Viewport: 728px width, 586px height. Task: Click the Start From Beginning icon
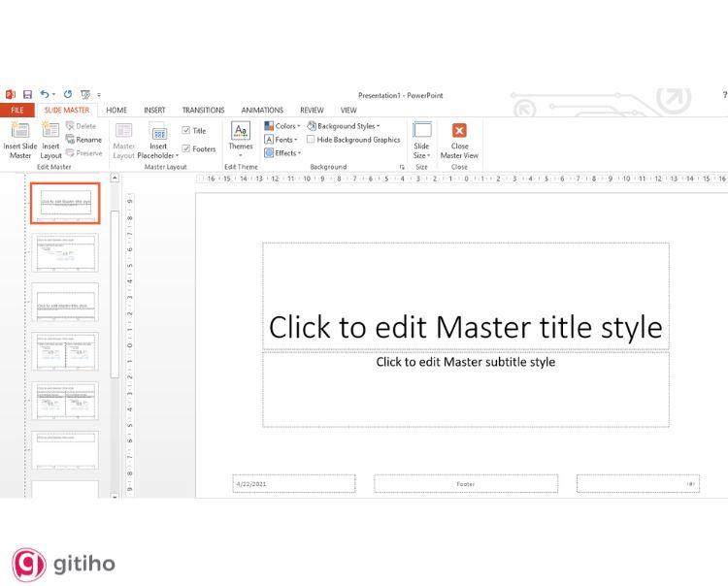tap(85, 95)
